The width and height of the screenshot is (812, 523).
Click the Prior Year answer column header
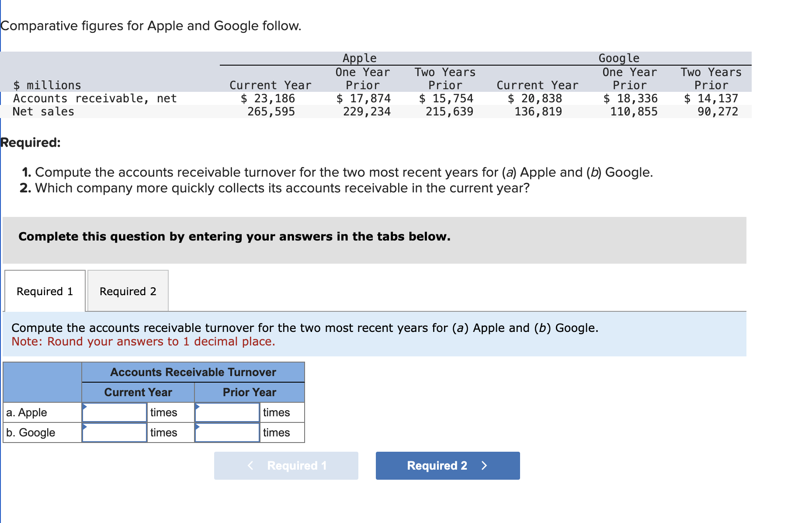point(250,392)
